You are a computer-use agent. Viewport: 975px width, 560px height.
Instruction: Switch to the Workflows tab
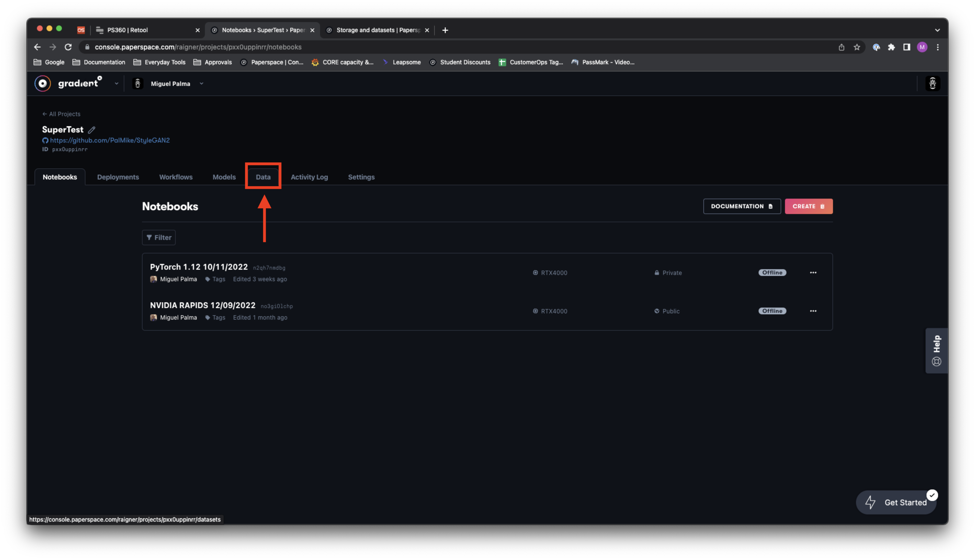[176, 177]
